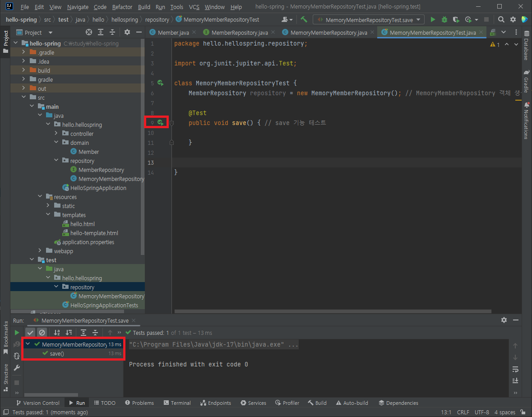
Task: Select opened file locate icon in Project panel
Action: (x=89, y=32)
